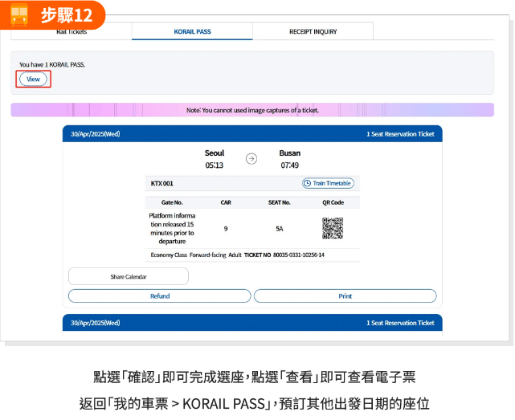The image size is (515, 420).
Task: Open the Train Timetable for KTX 001
Action: click(328, 183)
